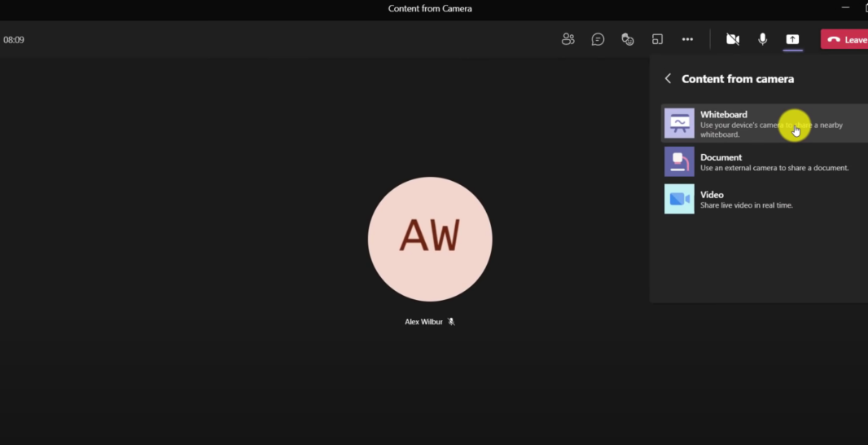
Task: Click the Document camera icon
Action: pos(679,161)
